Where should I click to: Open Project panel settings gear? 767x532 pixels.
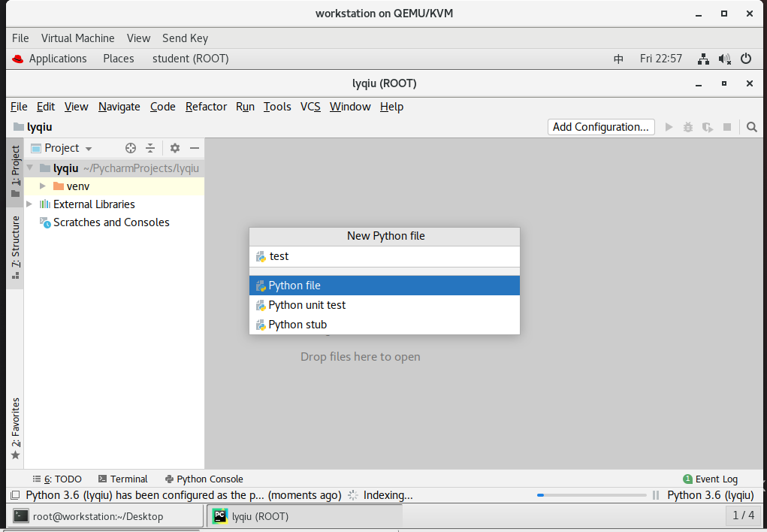[174, 148]
